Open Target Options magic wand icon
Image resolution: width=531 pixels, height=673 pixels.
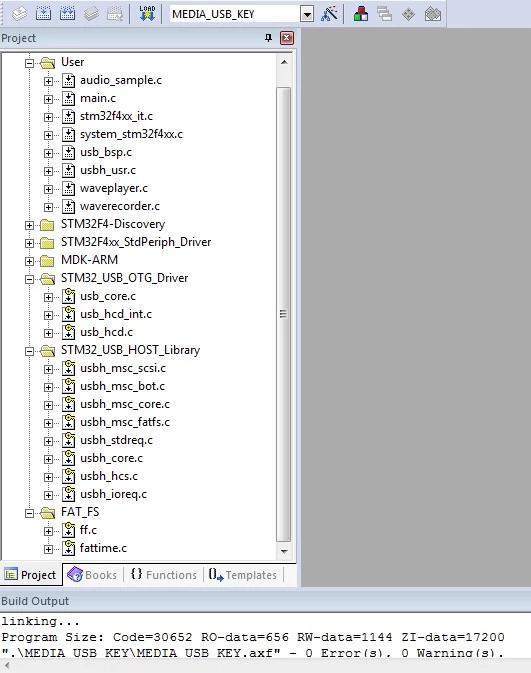329,14
